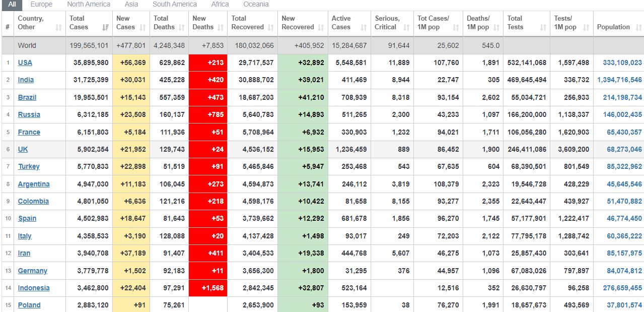Select World total cases 199,565,101 cell
This screenshot has height=312, width=644.
click(89, 45)
